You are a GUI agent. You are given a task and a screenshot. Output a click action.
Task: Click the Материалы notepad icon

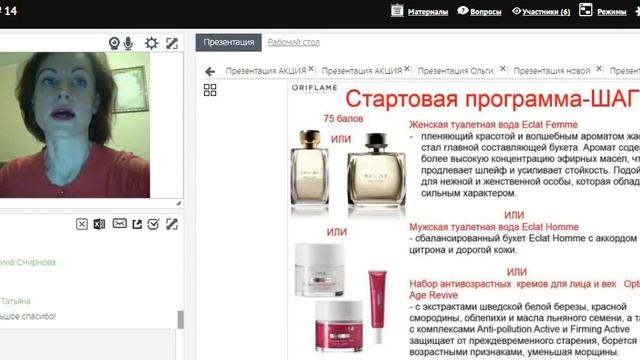(x=397, y=10)
